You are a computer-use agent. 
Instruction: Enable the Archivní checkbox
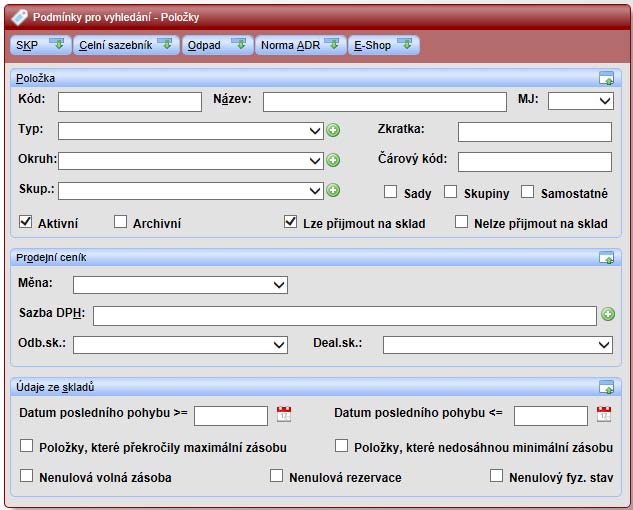(x=121, y=222)
